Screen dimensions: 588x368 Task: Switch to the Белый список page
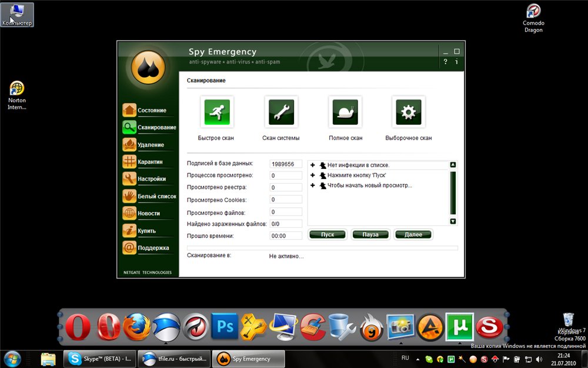(149, 196)
